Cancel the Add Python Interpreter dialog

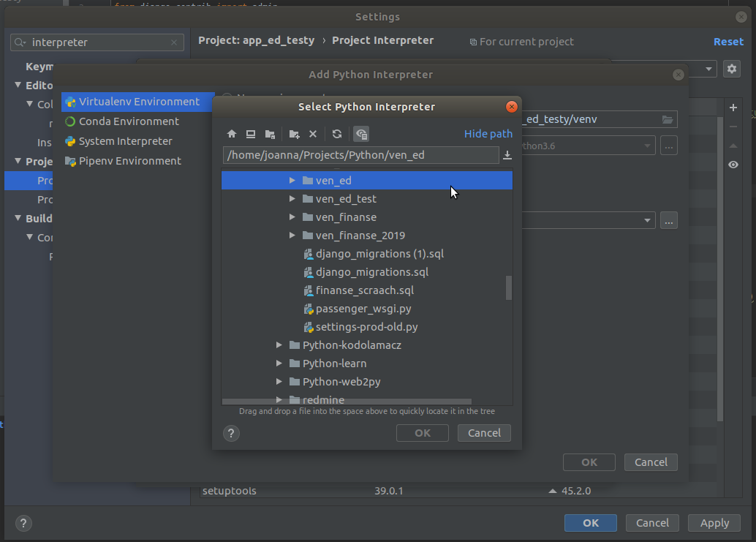[x=651, y=462]
